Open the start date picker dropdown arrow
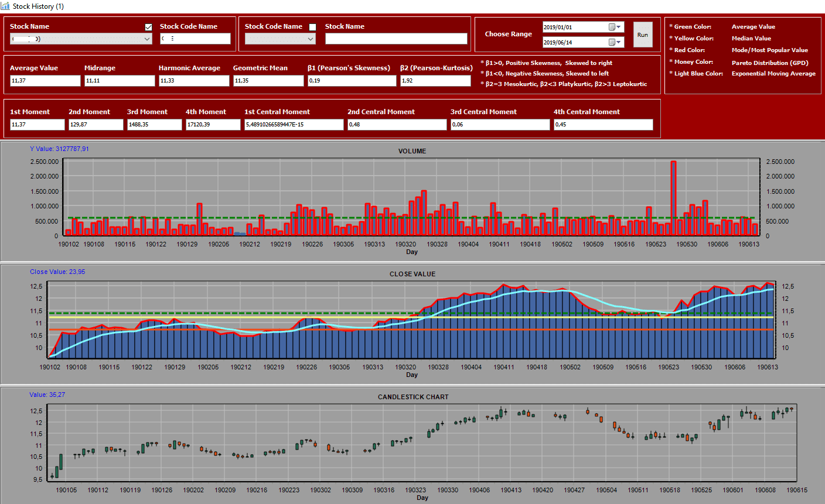 (619, 27)
